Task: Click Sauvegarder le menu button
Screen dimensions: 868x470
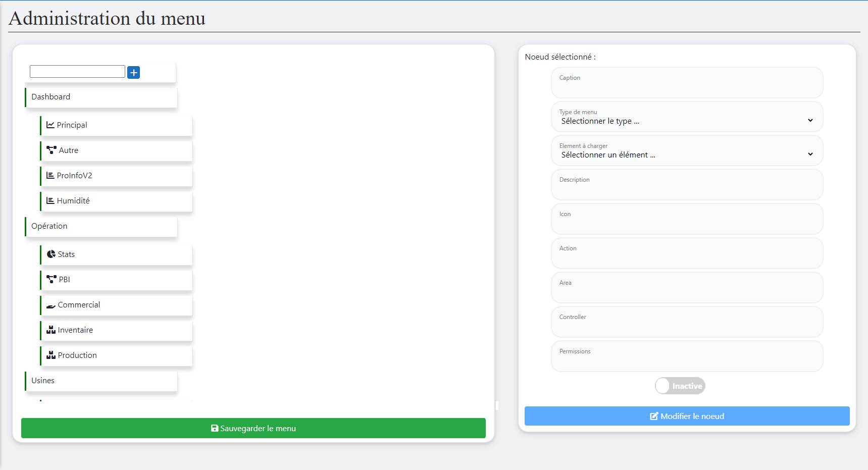Action: (x=253, y=428)
